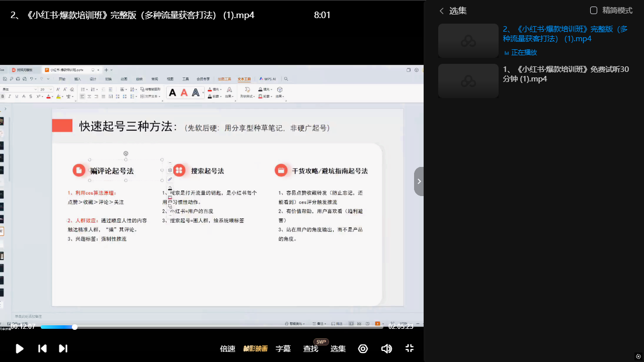Skip to the next video
Screen dimensions: 644x362
[63, 348]
